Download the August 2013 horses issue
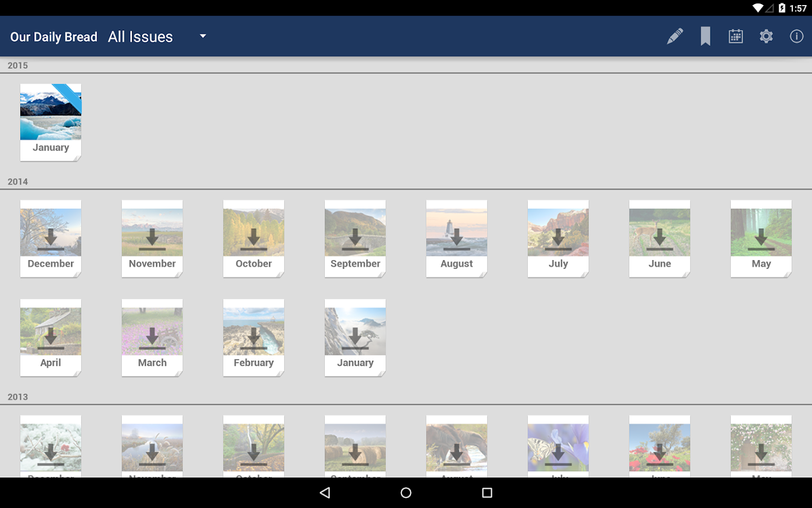The height and width of the screenshot is (508, 812). click(x=457, y=446)
